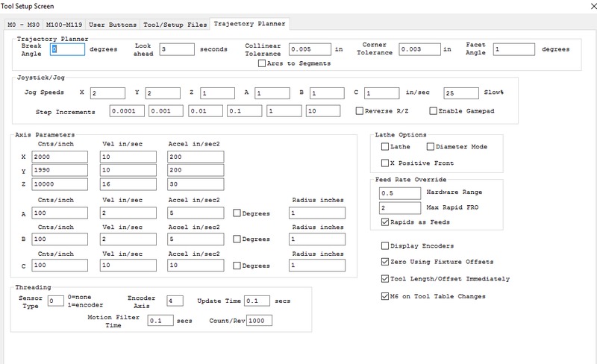Open the M100-M119 tab

(64, 25)
